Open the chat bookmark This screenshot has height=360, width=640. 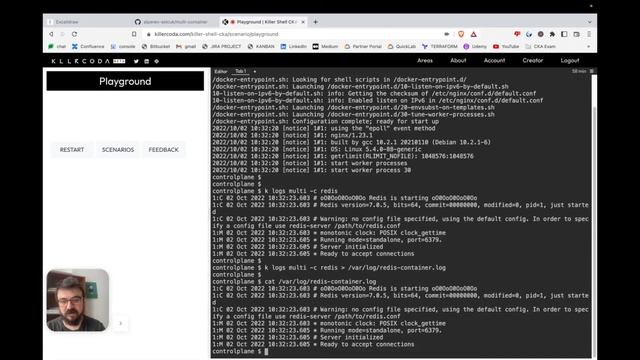tap(57, 47)
